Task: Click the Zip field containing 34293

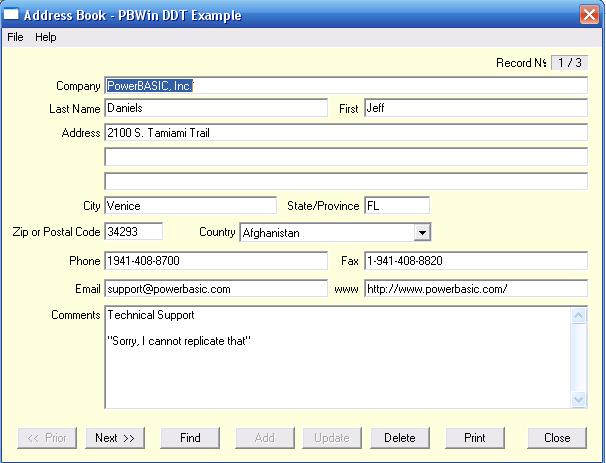Action: click(x=134, y=231)
